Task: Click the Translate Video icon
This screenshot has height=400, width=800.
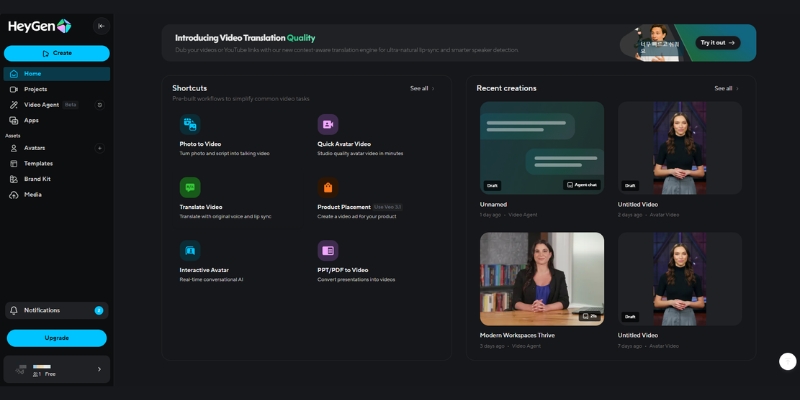Action: [x=190, y=188]
